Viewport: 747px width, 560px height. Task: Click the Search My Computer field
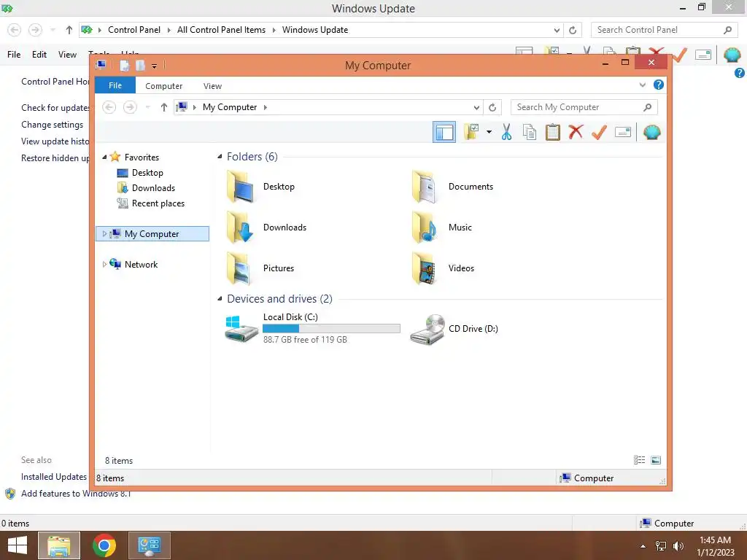coord(584,107)
